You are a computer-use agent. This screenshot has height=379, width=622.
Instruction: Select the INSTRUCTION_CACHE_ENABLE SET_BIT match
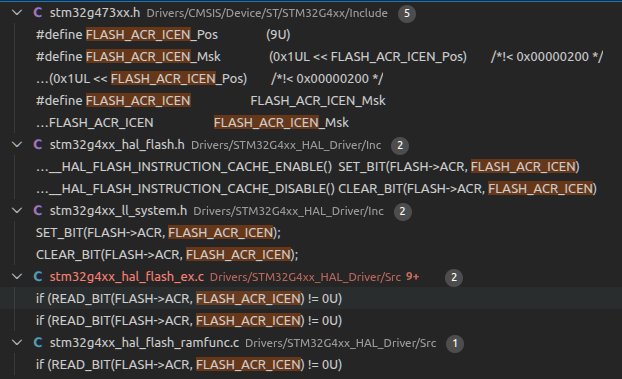pyautogui.click(x=308, y=167)
